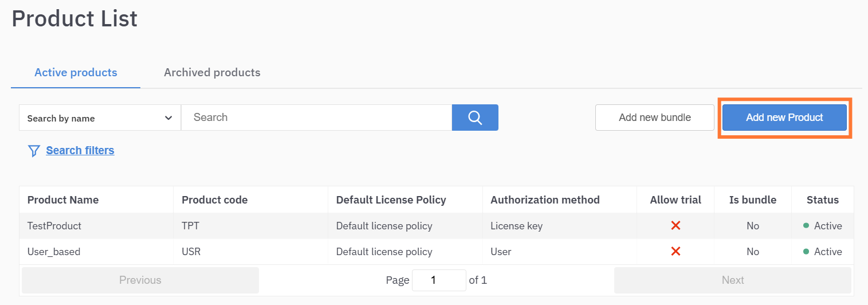Click green status dot for TestProduct

[806, 225]
